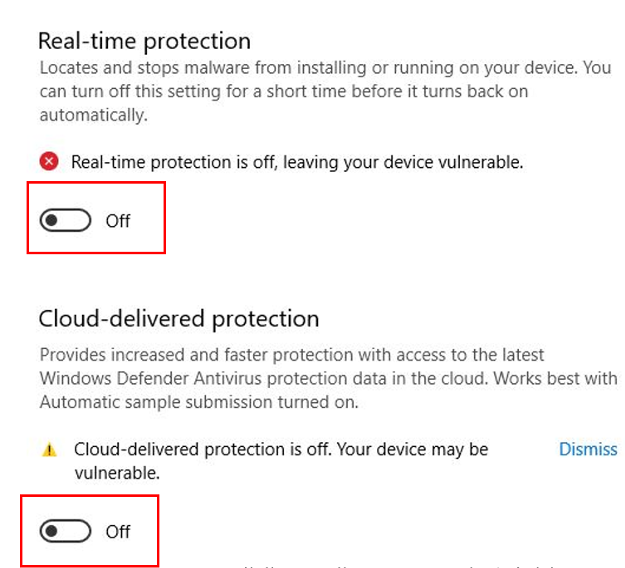Screen dimensions: 625x568
Task: Click the 'Provides increased and faster protection' description
Action: click(328, 378)
